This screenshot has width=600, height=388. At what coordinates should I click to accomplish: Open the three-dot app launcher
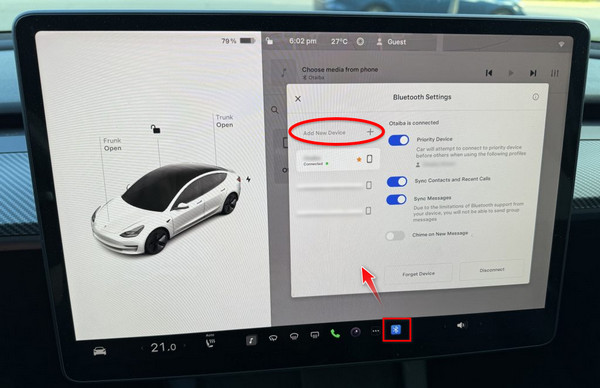click(x=376, y=331)
